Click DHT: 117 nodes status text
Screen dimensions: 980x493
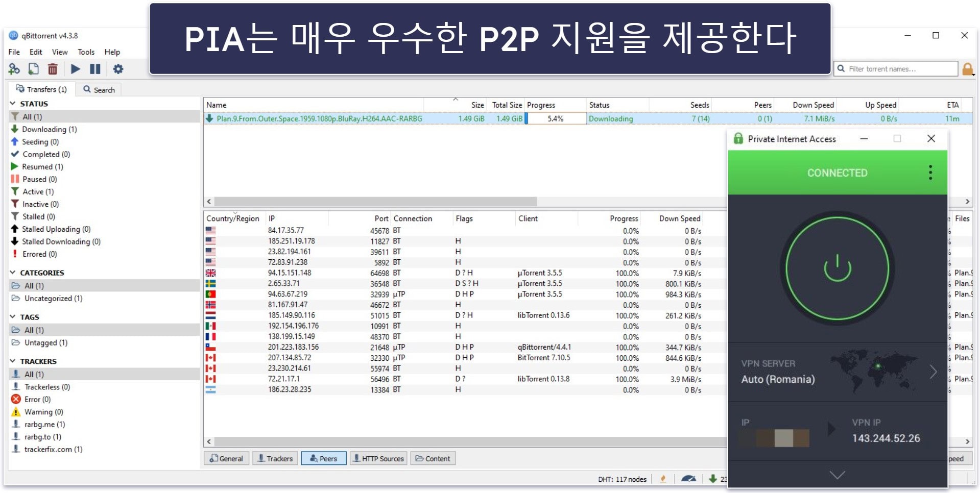coord(622,479)
